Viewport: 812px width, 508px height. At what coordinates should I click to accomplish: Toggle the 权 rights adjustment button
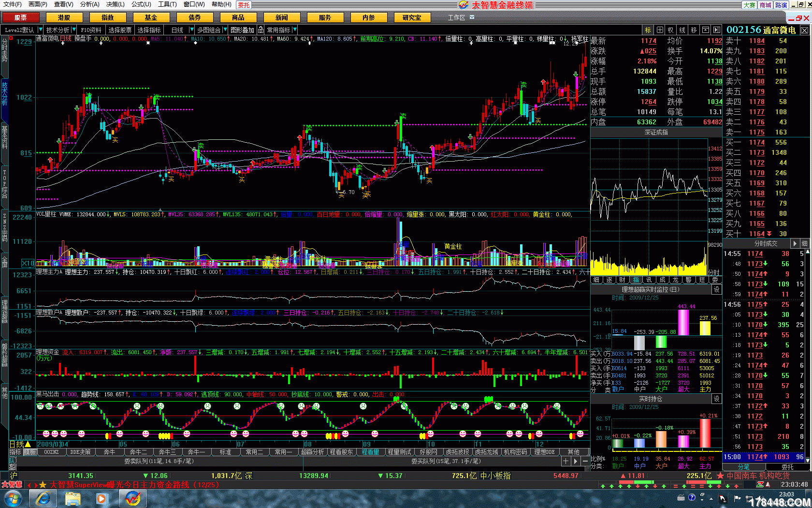pos(671,30)
